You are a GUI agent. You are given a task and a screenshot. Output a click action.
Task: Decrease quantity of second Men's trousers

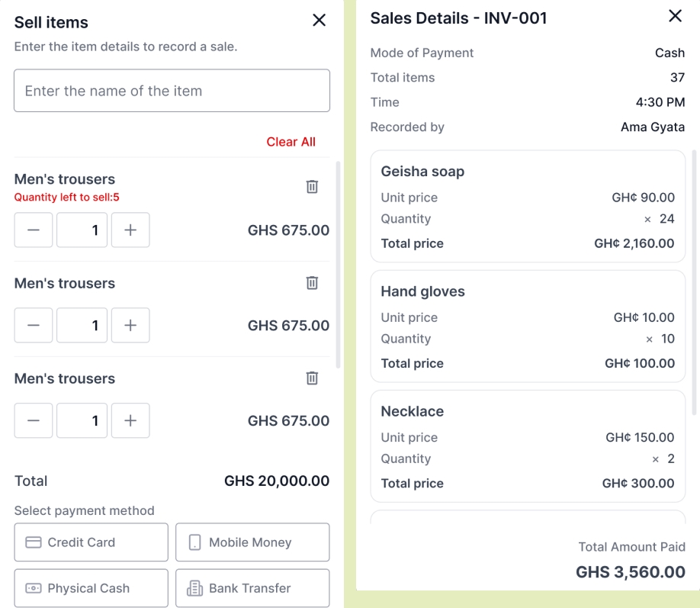point(34,326)
